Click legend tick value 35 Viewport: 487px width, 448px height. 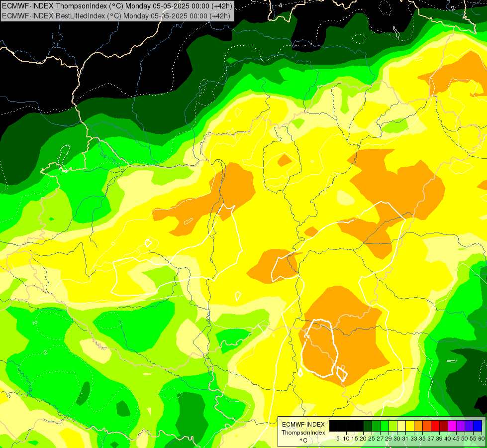tap(422, 439)
